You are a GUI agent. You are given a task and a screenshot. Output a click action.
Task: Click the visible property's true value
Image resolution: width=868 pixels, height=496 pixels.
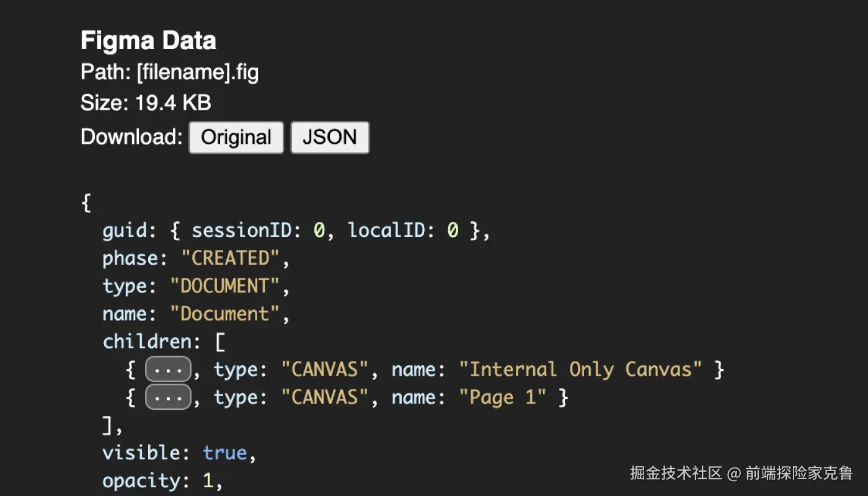225,453
